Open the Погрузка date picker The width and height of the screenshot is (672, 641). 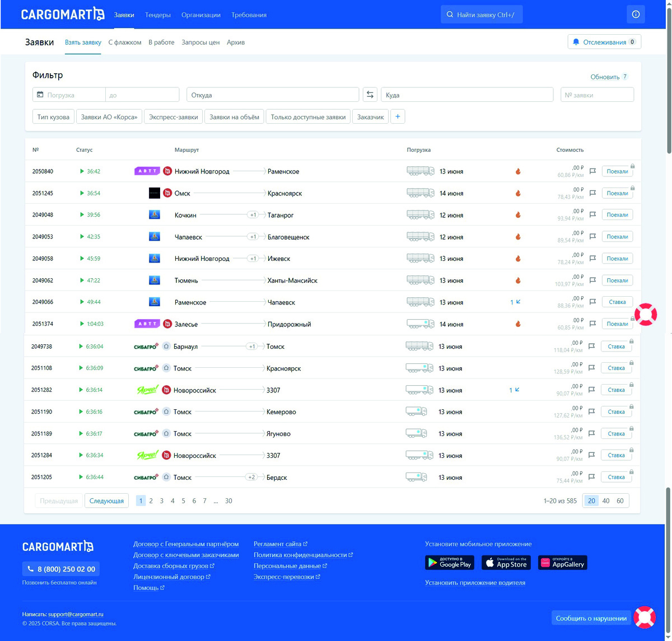coord(69,95)
